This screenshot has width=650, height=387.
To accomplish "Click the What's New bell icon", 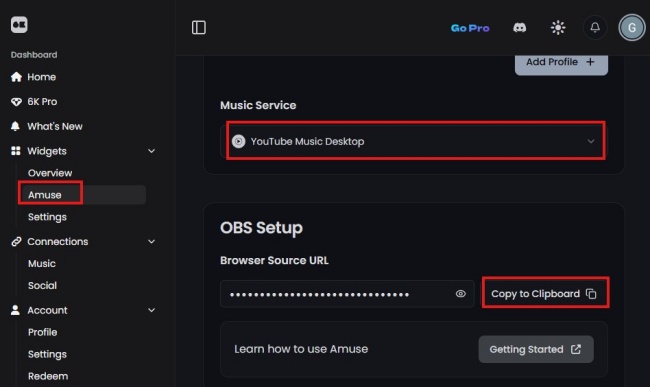I will pos(15,126).
